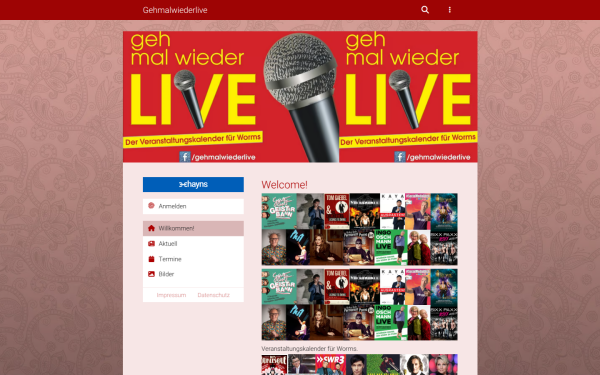
Task: Open the search magnifier icon
Action: tap(425, 10)
